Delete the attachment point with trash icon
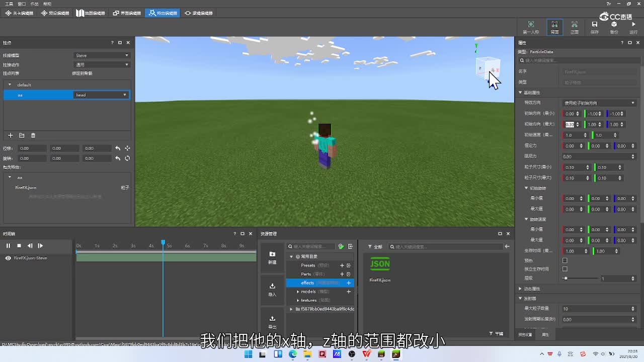This screenshot has height=362, width=644. pos(33,135)
